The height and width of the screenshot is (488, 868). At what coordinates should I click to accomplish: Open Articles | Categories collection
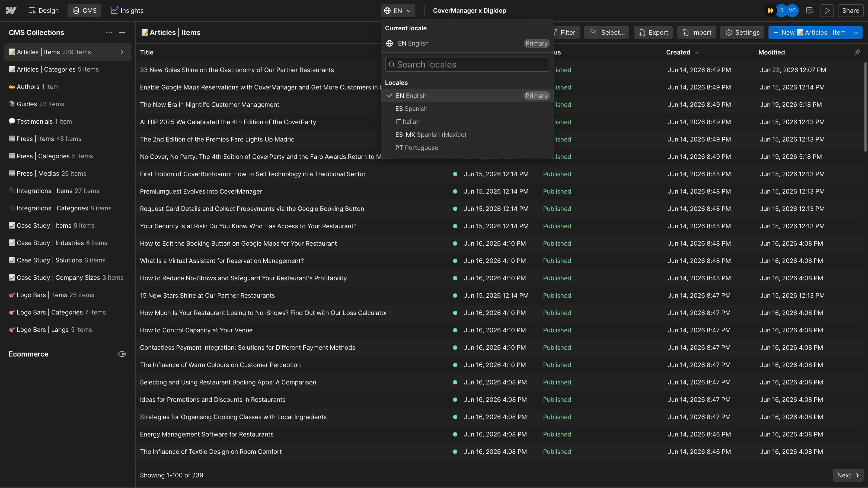point(67,69)
